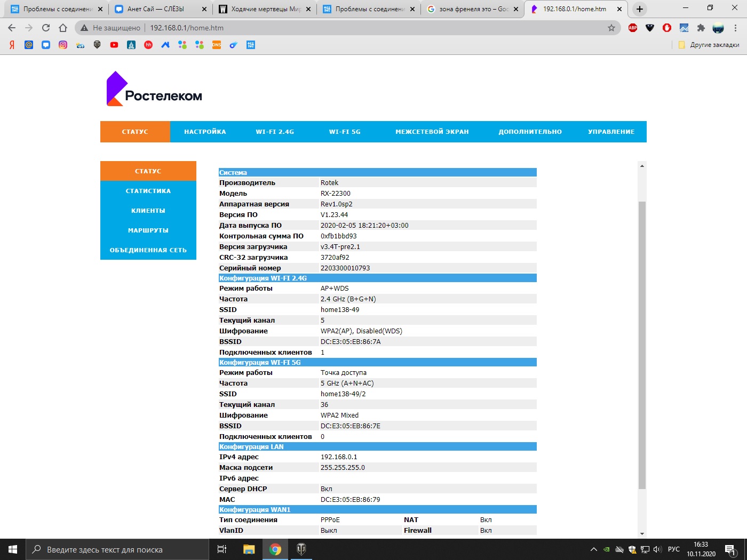Expand hidden system tray icons

[x=593, y=549]
